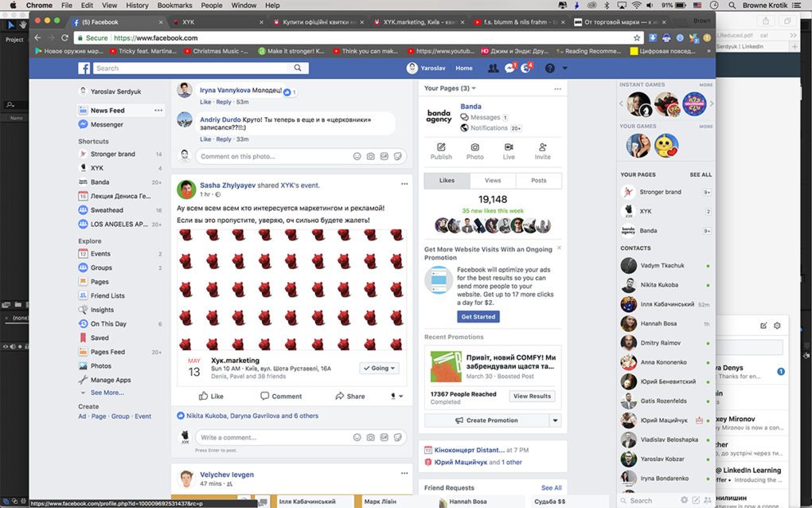Like Sasha Zhylyayev's shared event post

click(211, 397)
